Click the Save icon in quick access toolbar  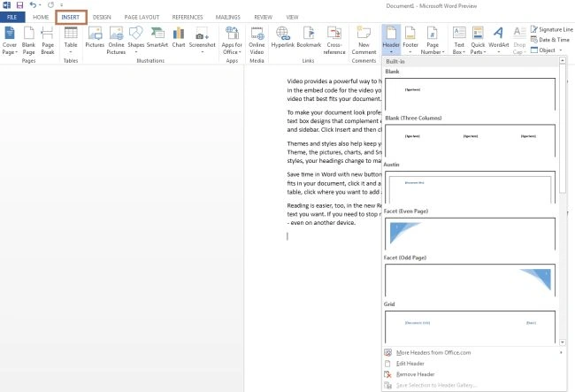[19, 5]
